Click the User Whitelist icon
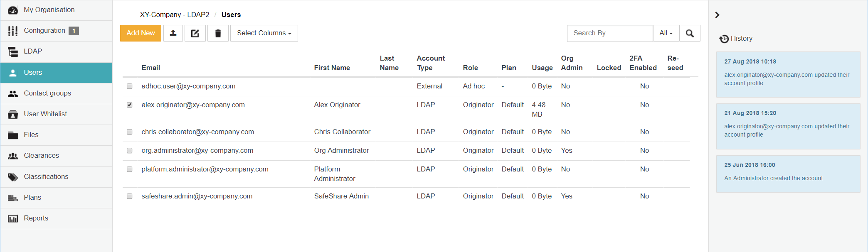Screen dimensions: 868x252 pyautogui.click(x=13, y=114)
